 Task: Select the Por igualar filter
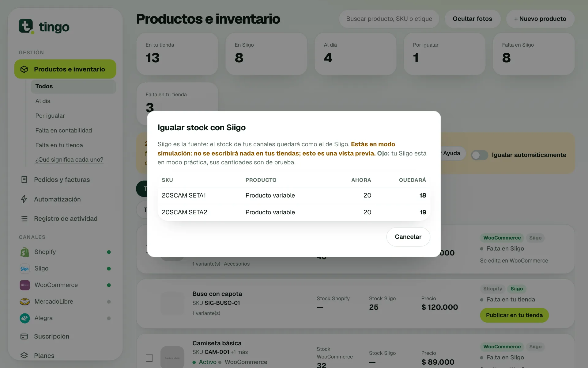pyautogui.click(x=50, y=116)
